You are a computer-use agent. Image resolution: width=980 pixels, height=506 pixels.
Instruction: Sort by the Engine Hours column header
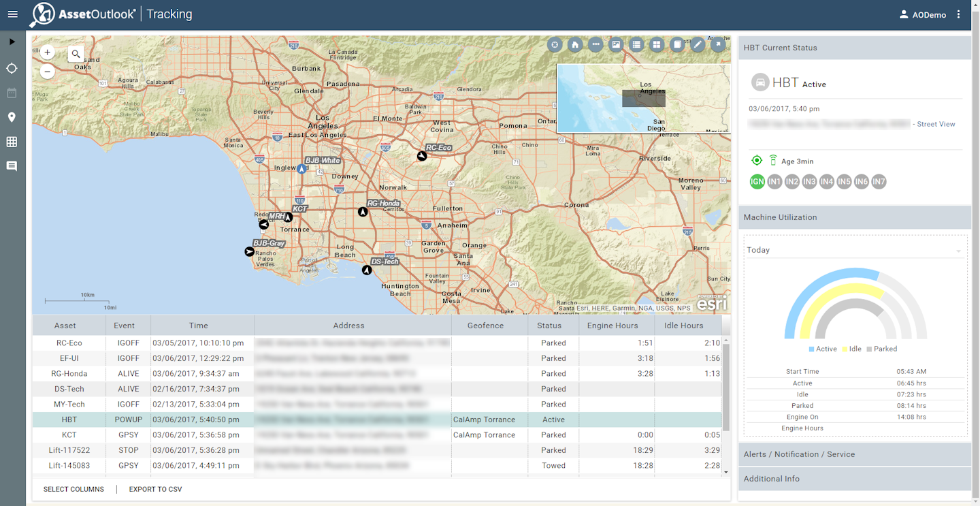(617, 326)
